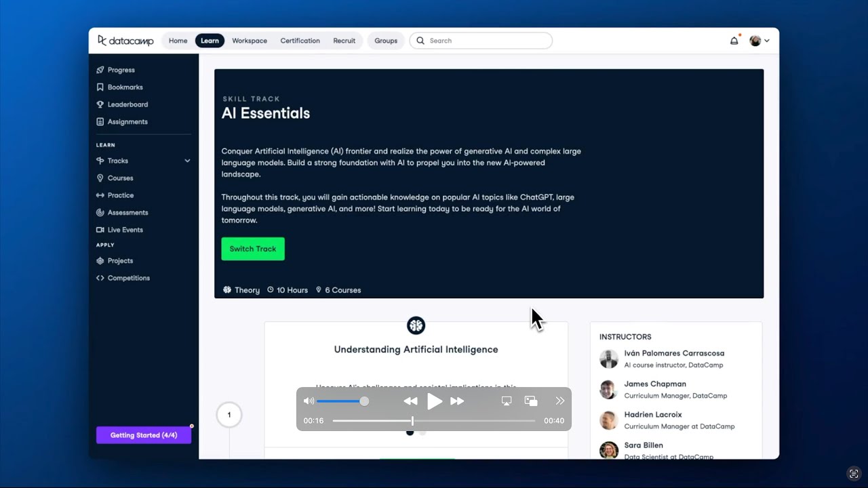Image resolution: width=868 pixels, height=488 pixels.
Task: Click the Getting Started (4/4) button
Action: pos(144,435)
